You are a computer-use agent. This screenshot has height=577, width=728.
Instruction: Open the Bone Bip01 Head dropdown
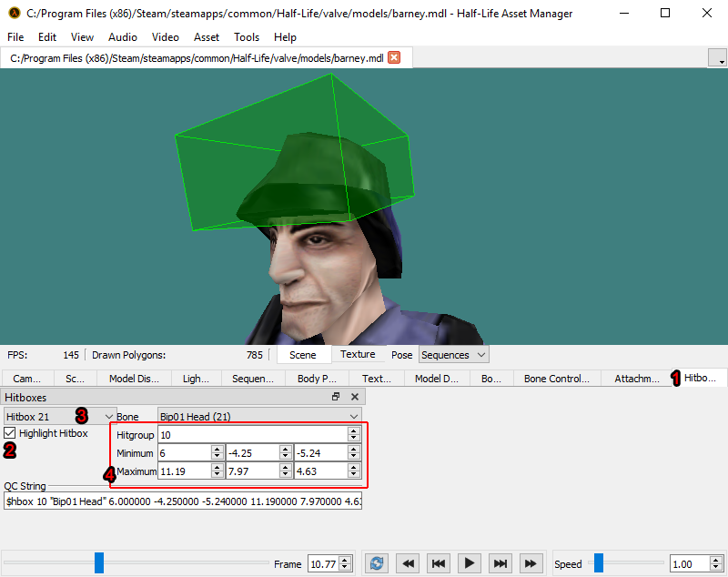pyautogui.click(x=259, y=417)
